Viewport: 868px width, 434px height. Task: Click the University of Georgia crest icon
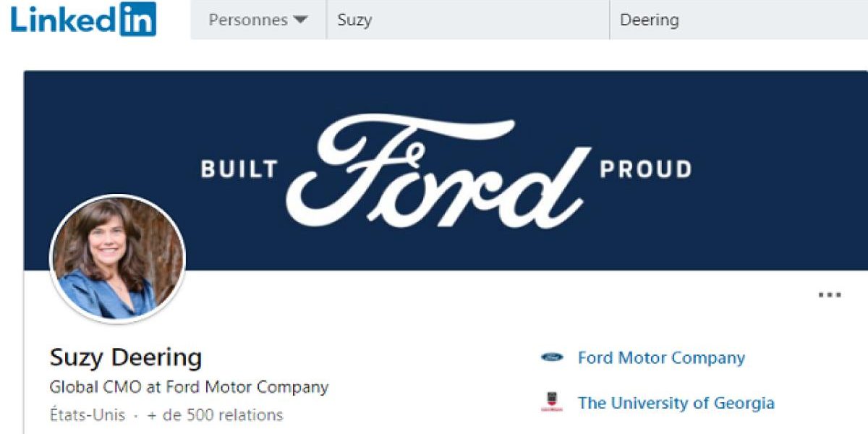[x=552, y=402]
